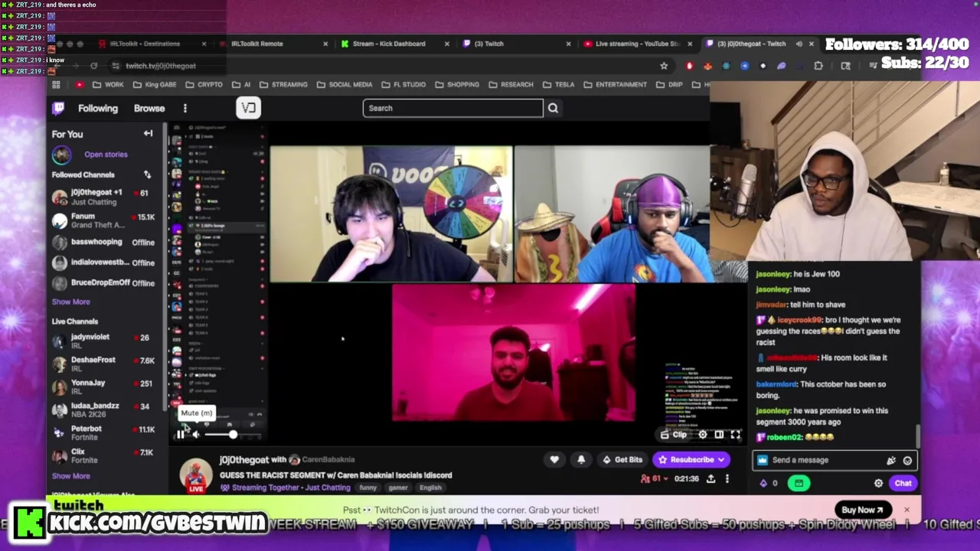Toggle the follow heart button
Image resolution: width=980 pixels, height=551 pixels.
554,460
